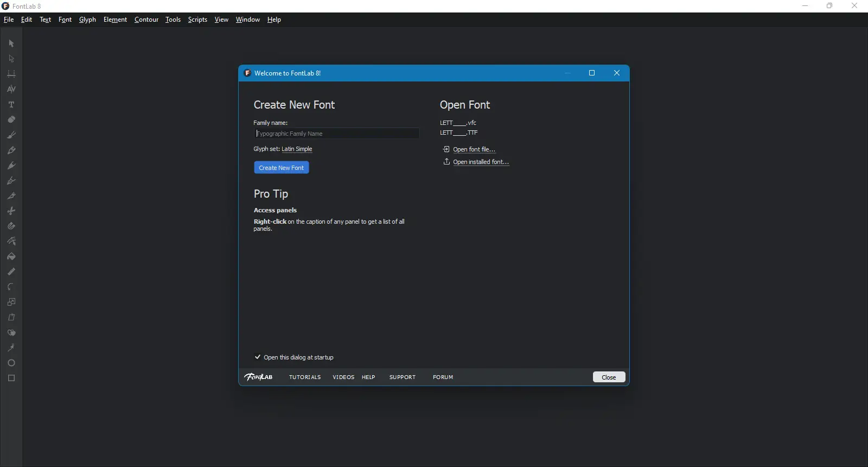Select the Eraser tool
This screenshot has height=467, width=868.
[11, 119]
